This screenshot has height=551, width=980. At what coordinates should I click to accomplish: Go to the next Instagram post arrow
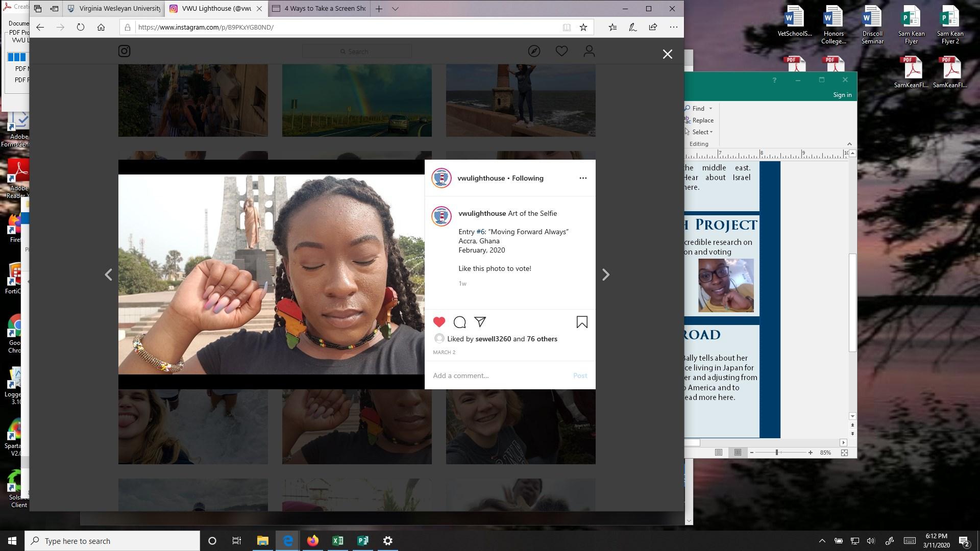tap(605, 275)
